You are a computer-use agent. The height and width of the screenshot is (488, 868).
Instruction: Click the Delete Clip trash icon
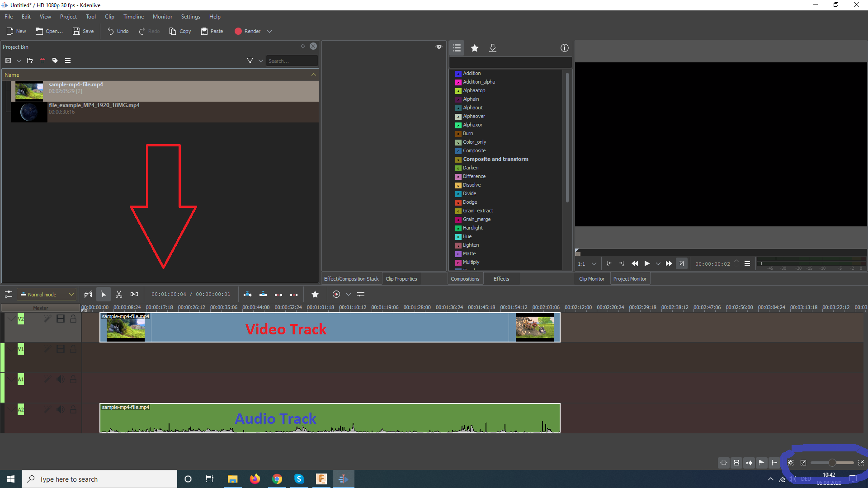42,61
